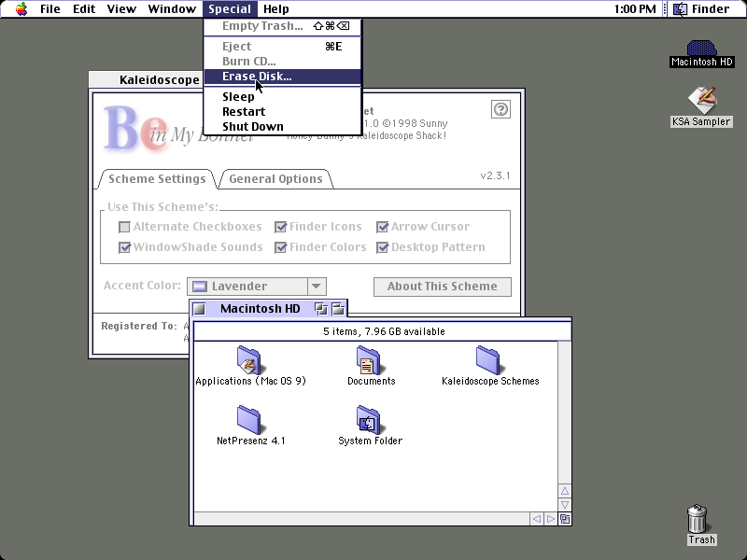The width and height of the screenshot is (747, 560).
Task: Click the v2.3.1 version label
Action: [495, 175]
